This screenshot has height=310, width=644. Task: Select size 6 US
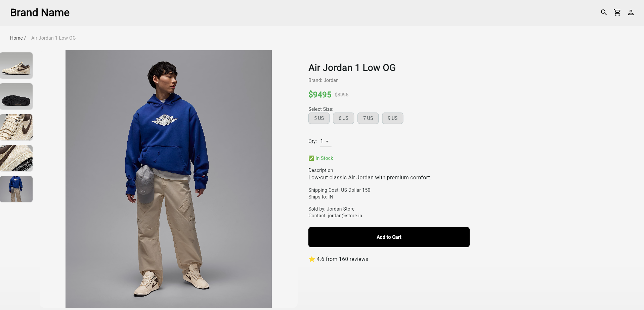[343, 118]
